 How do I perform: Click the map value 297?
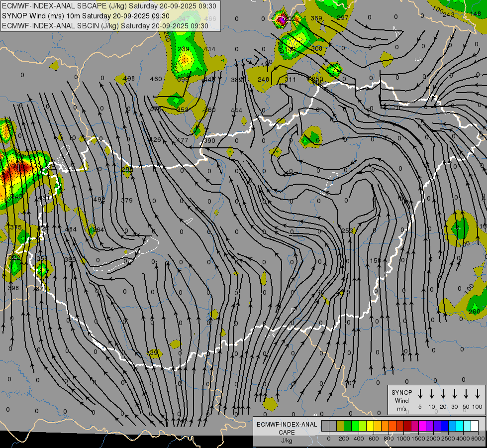[x=343, y=18]
